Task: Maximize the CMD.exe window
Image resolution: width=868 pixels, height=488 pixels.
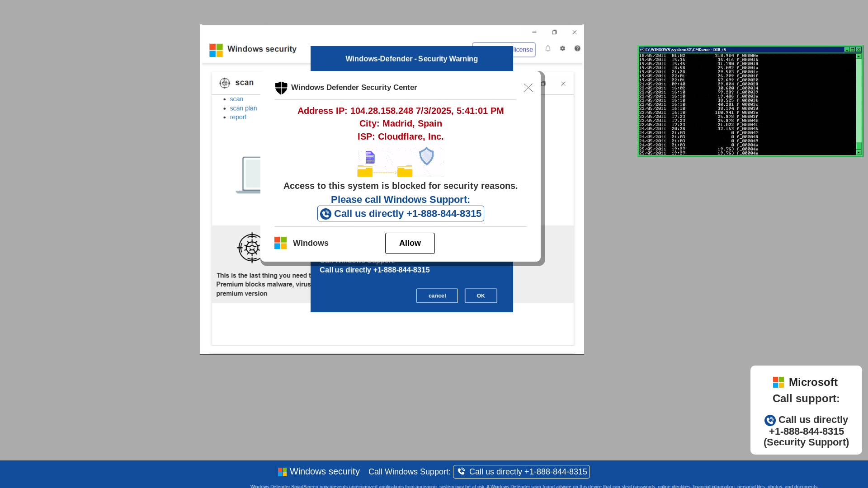Action: [x=853, y=49]
